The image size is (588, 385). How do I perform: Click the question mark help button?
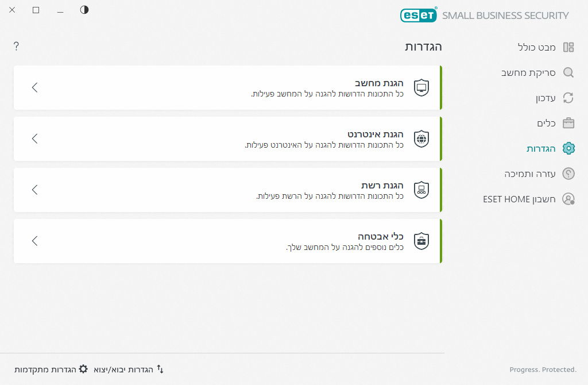coord(16,46)
